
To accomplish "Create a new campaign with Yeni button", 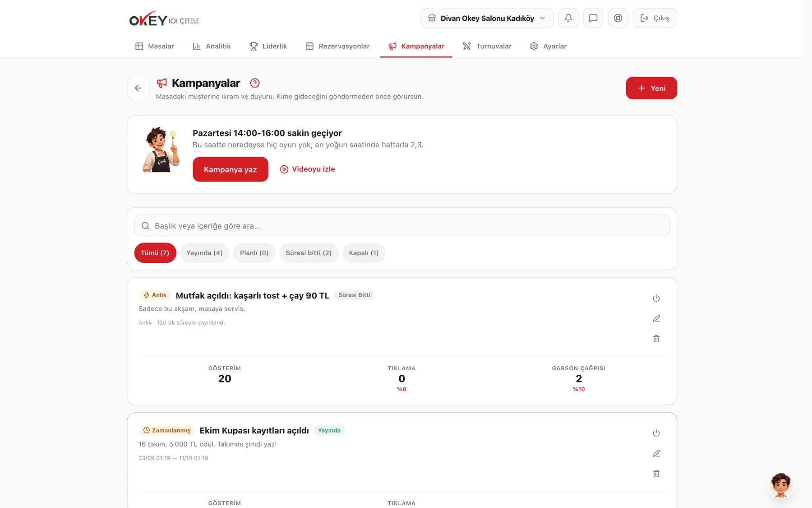I will 651,88.
